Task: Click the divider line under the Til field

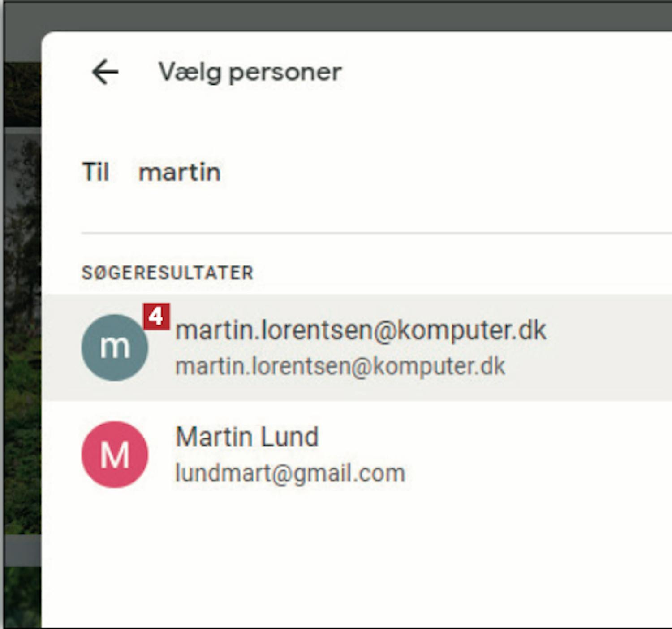Action: coord(376,233)
